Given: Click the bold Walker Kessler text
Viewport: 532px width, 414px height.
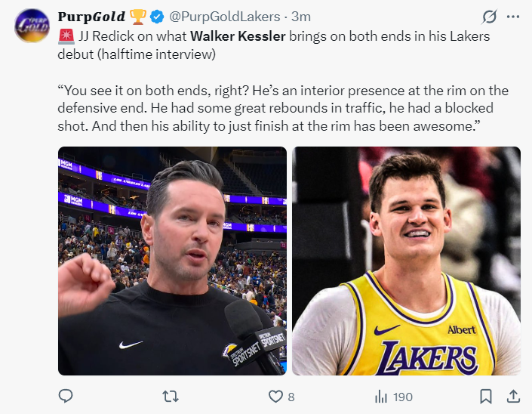Looking at the screenshot, I should (x=238, y=36).
